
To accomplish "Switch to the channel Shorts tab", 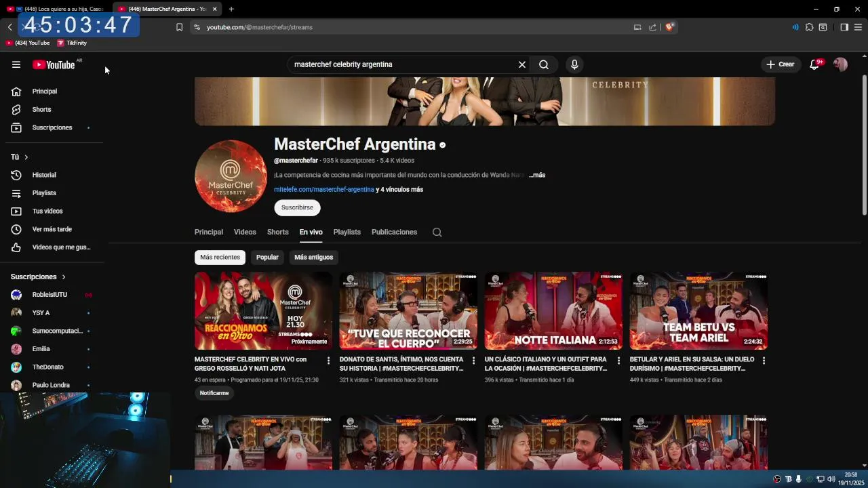I will [277, 232].
